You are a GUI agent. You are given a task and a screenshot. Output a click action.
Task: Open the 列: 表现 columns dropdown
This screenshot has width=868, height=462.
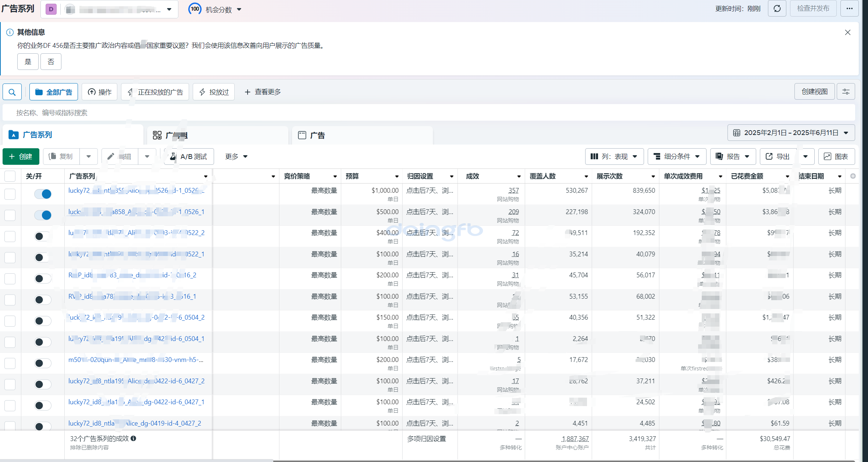(x=614, y=156)
